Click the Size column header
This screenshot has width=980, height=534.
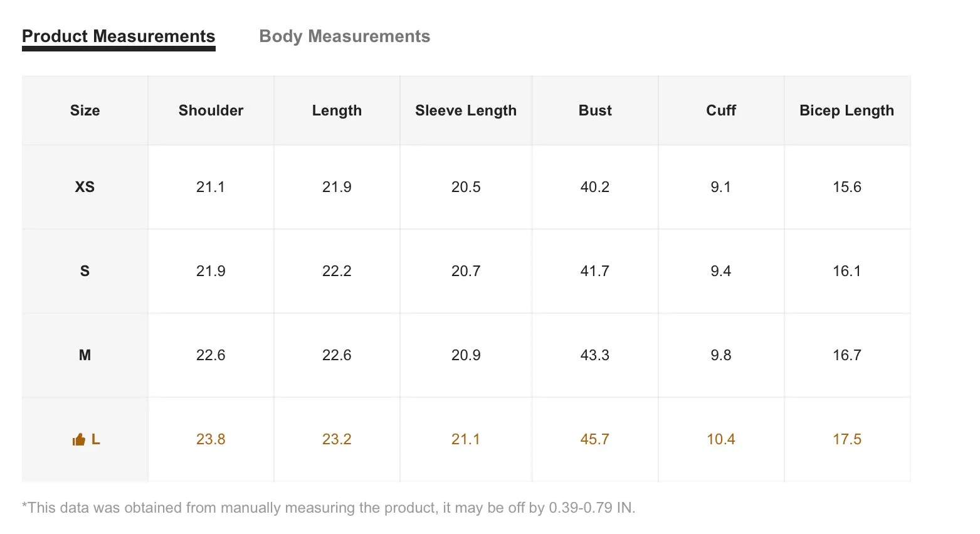click(x=85, y=110)
